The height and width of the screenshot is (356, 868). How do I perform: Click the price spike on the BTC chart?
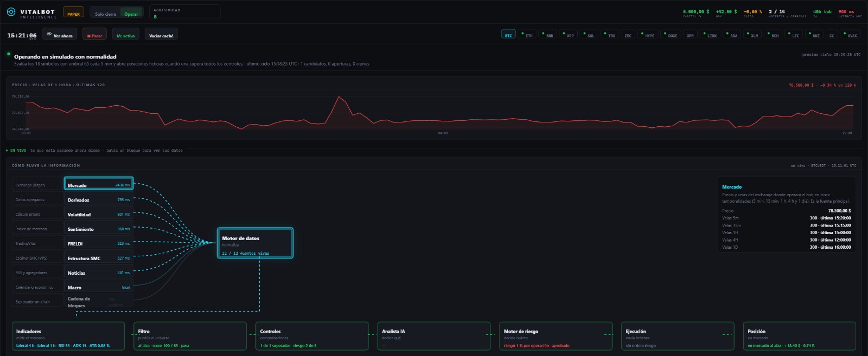point(339,97)
